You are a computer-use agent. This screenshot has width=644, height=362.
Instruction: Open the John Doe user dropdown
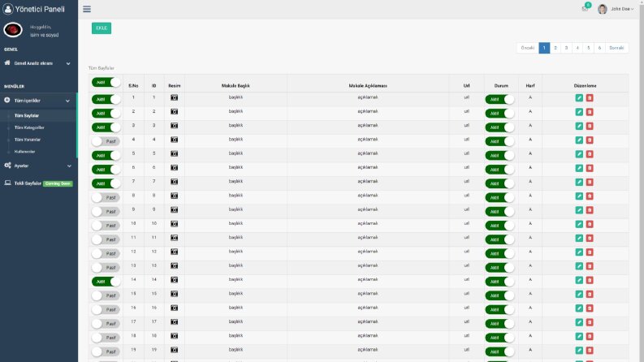click(x=622, y=9)
